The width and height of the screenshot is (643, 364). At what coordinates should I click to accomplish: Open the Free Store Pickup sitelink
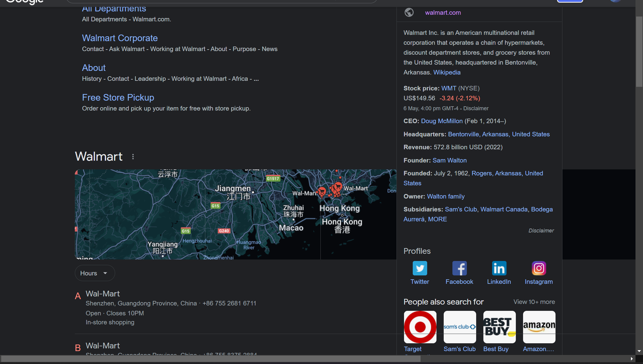tap(118, 98)
